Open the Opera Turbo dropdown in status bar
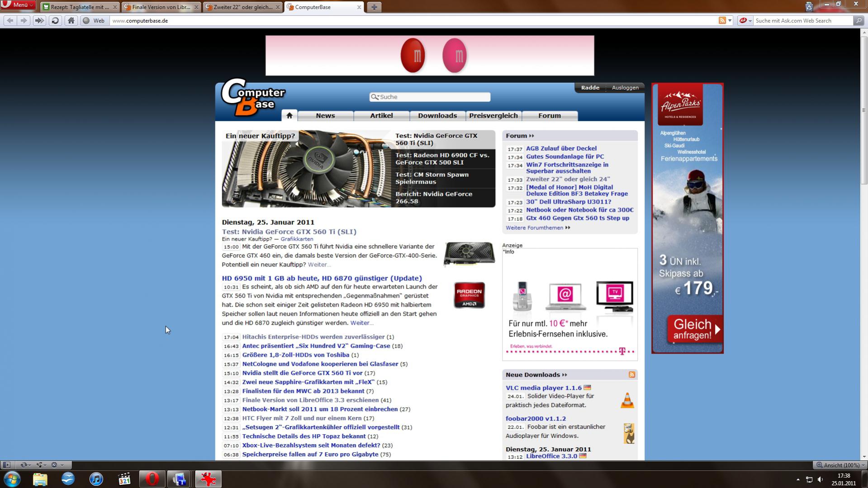The height and width of the screenshot is (488, 868). (57, 465)
